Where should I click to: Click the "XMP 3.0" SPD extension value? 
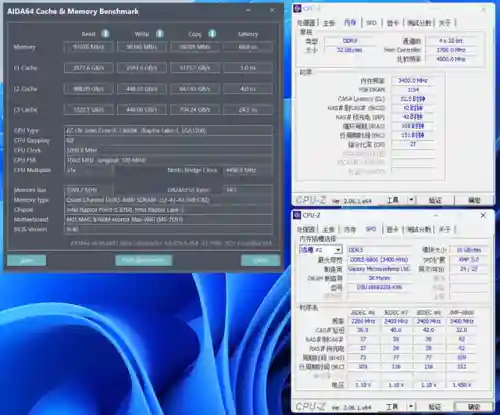point(469,259)
